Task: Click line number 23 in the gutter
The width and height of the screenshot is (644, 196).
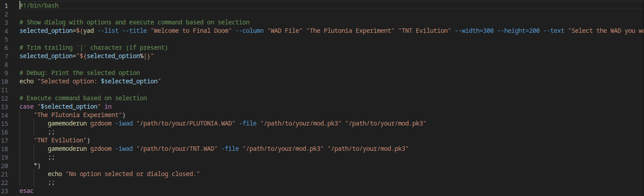Action: point(6,191)
